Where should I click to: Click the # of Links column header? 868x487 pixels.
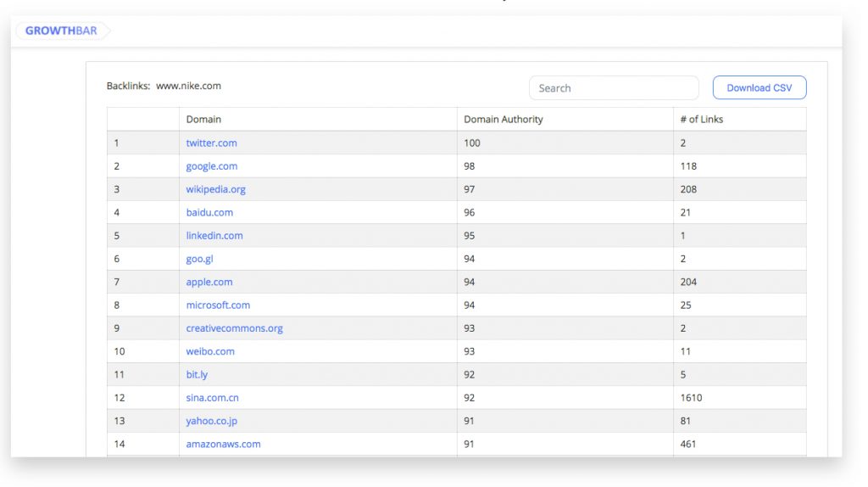tap(701, 119)
